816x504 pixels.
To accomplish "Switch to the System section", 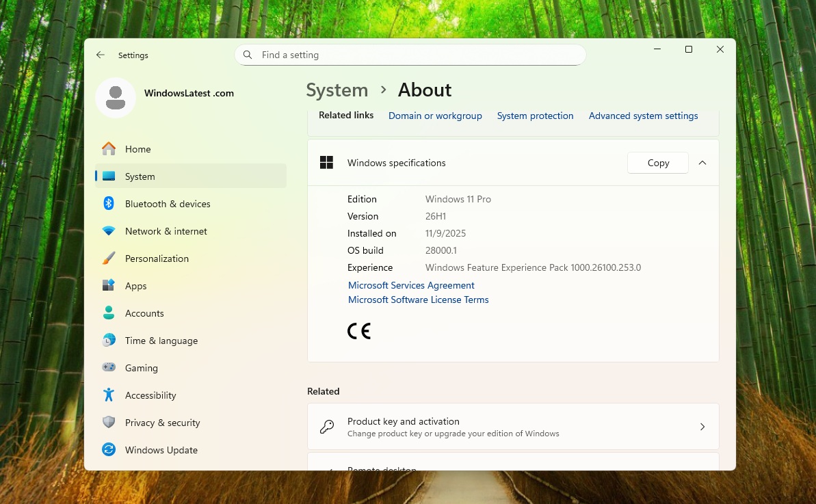I will coord(140,176).
